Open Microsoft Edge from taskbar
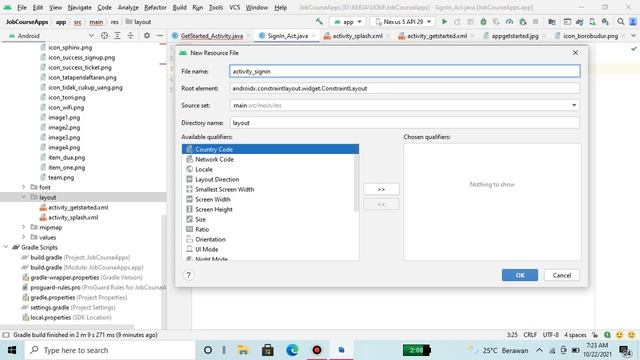 (292, 350)
